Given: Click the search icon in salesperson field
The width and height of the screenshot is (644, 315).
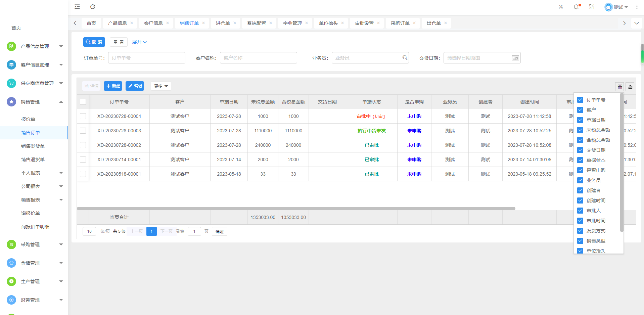Looking at the screenshot, I should coord(405,58).
